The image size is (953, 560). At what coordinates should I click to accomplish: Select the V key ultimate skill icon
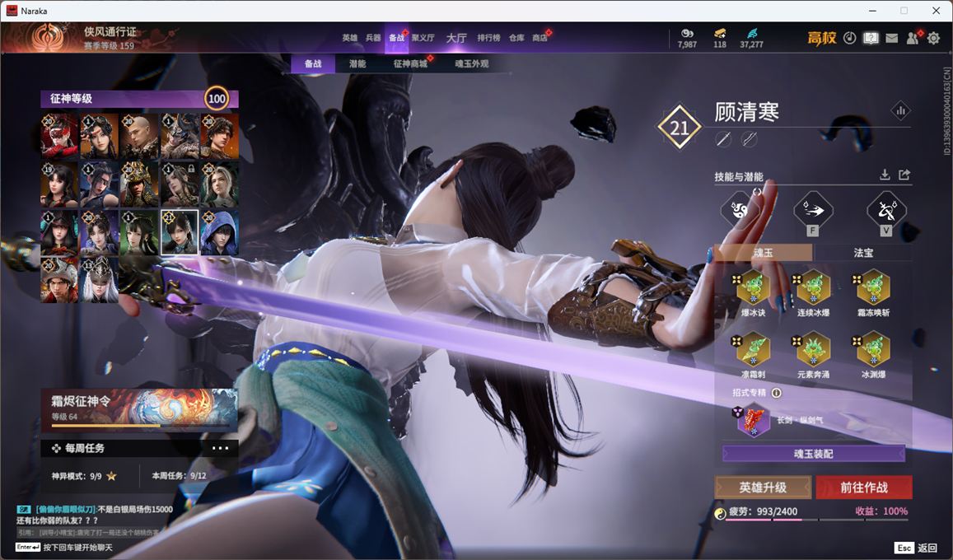tap(886, 211)
